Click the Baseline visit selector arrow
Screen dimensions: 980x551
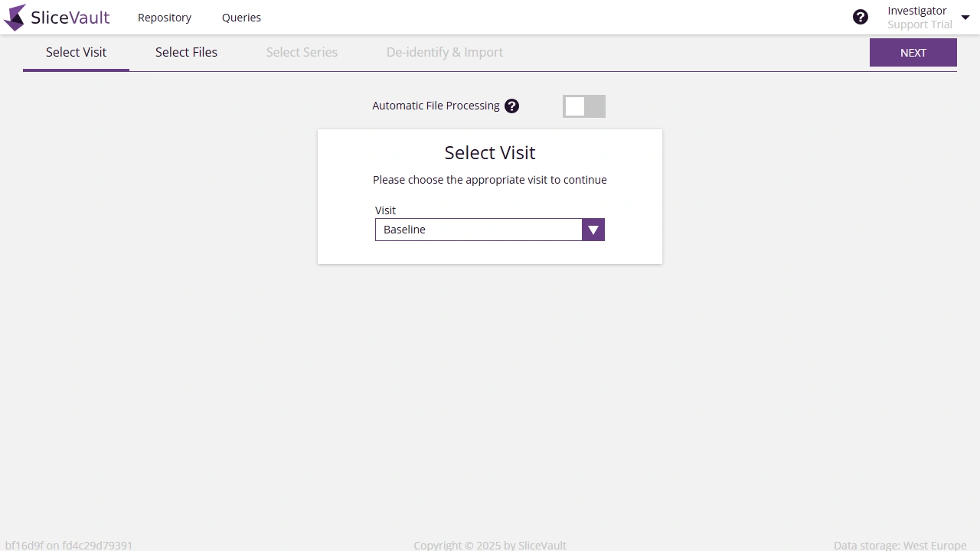593,230
